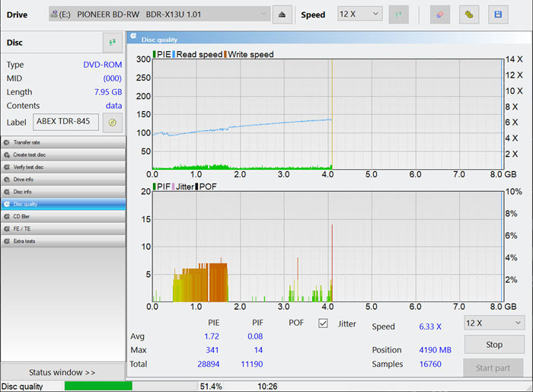Click the disc Label text field
The height and width of the screenshot is (392, 533).
pos(65,122)
